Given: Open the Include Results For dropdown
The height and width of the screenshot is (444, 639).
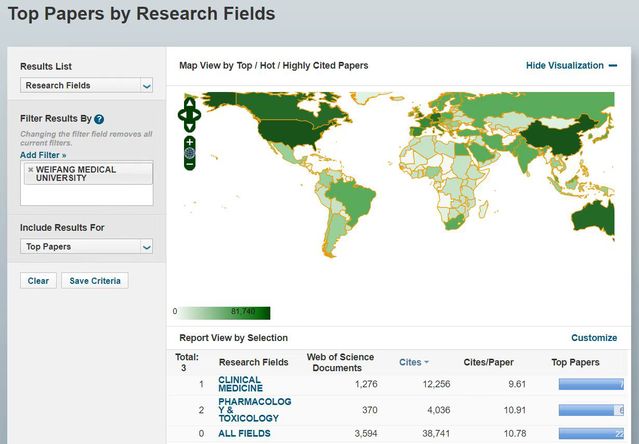Looking at the screenshot, I should [86, 247].
